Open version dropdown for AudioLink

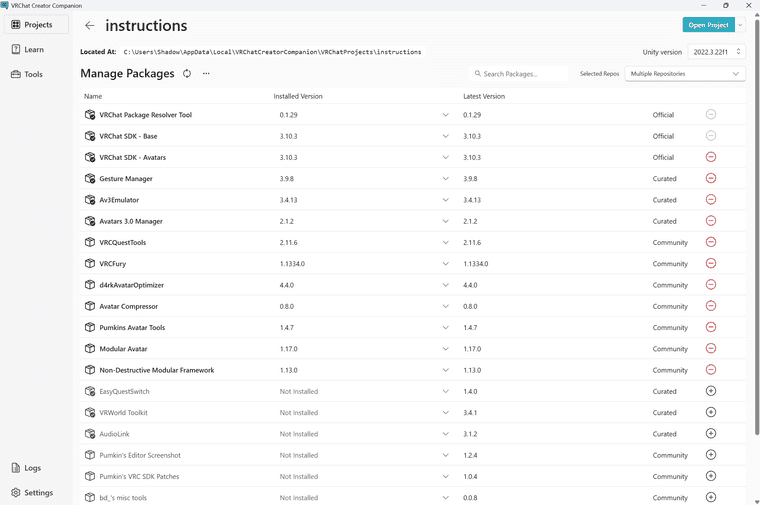445,434
